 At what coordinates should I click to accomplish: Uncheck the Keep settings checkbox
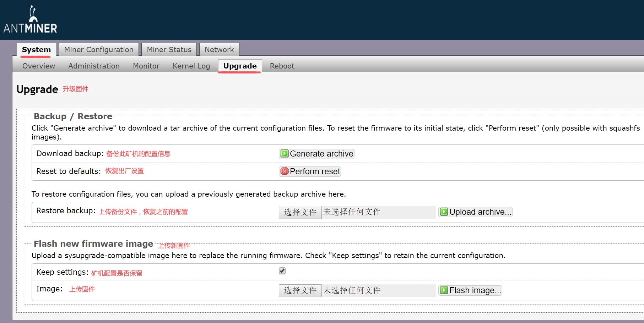click(x=282, y=270)
